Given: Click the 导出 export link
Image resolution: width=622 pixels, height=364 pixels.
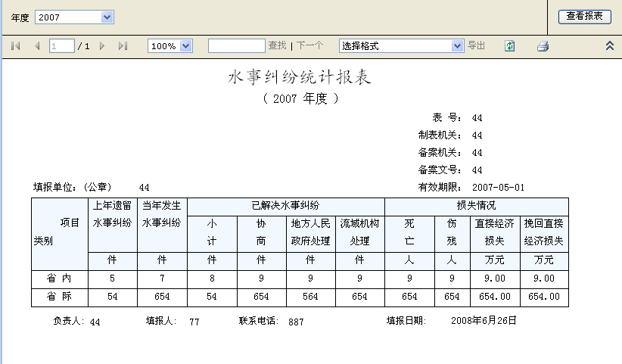Looking at the screenshot, I should click(x=476, y=45).
